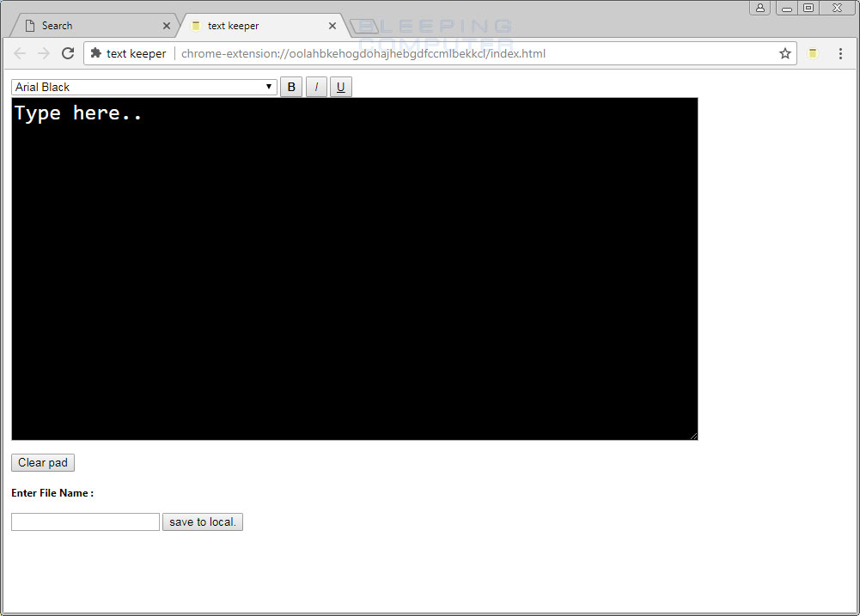The image size is (860, 616).
Task: Click the back navigation arrow
Action: pos(20,53)
